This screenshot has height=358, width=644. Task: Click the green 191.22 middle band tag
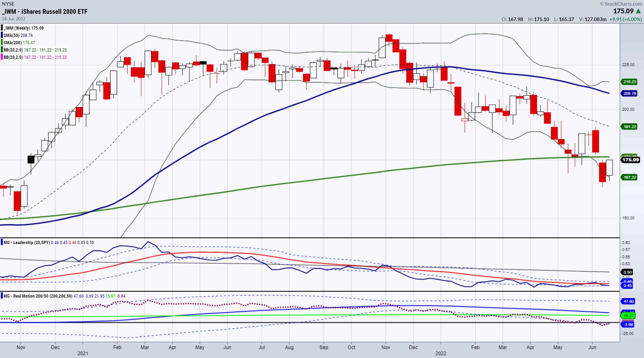point(629,126)
